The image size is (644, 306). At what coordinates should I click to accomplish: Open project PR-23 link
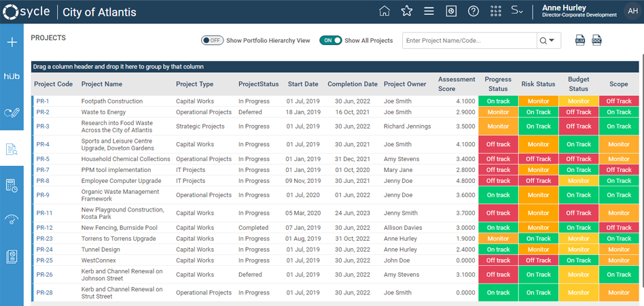point(44,239)
